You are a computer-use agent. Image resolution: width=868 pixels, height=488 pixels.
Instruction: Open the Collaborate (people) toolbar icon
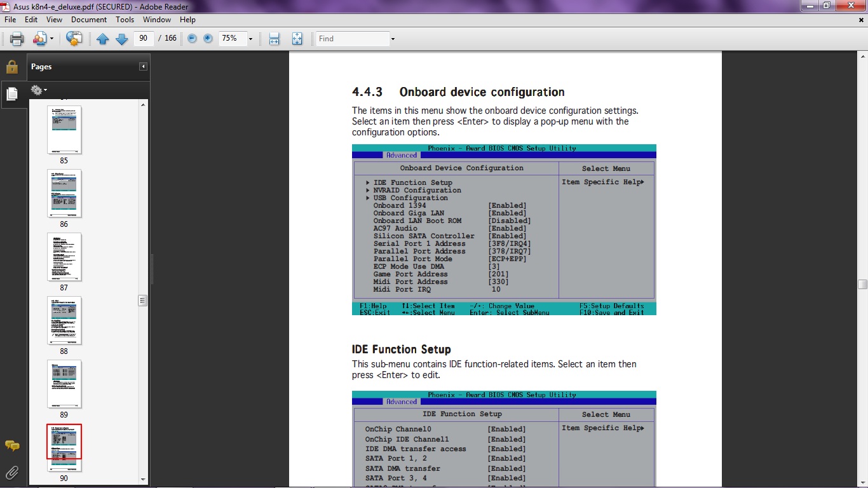pos(39,39)
